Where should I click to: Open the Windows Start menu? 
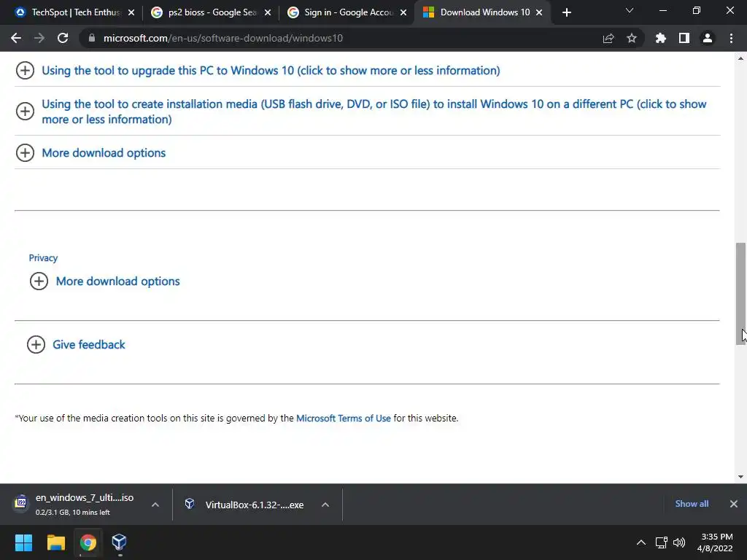(23, 542)
